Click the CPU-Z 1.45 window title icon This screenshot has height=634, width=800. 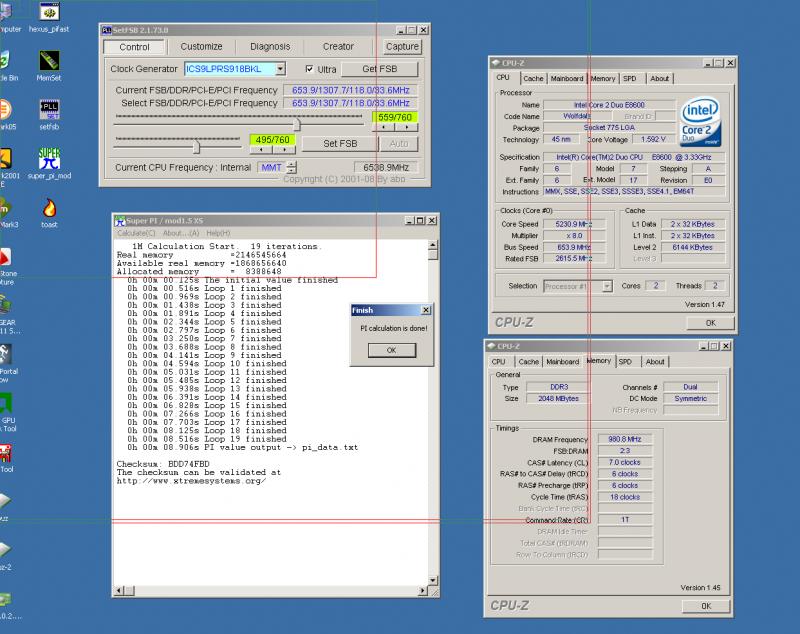(491, 346)
